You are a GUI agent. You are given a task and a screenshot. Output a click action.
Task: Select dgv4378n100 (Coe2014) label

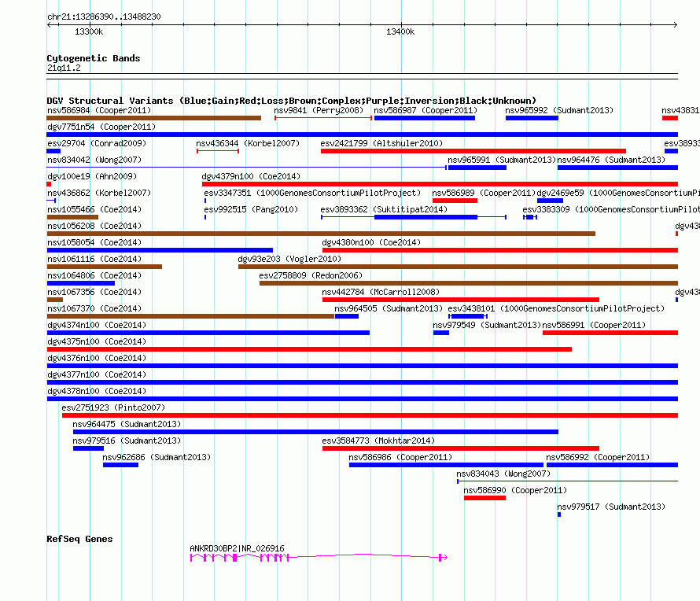tap(97, 391)
